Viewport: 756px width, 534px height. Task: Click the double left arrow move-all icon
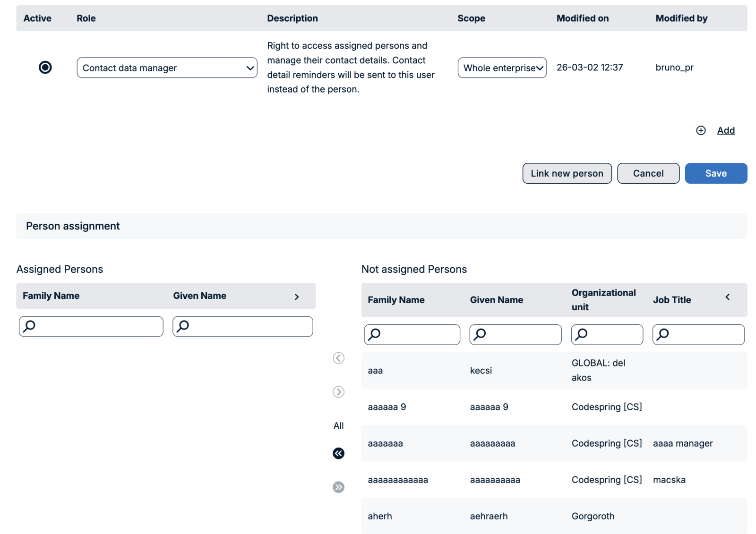click(338, 453)
